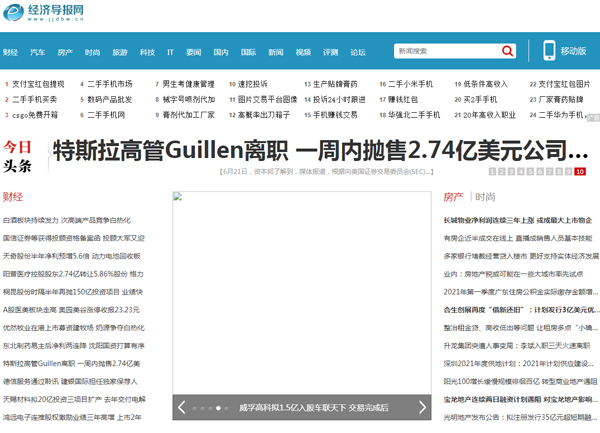Click hot keyword 生产贴锋膏药
600x433 pixels.
click(x=335, y=84)
